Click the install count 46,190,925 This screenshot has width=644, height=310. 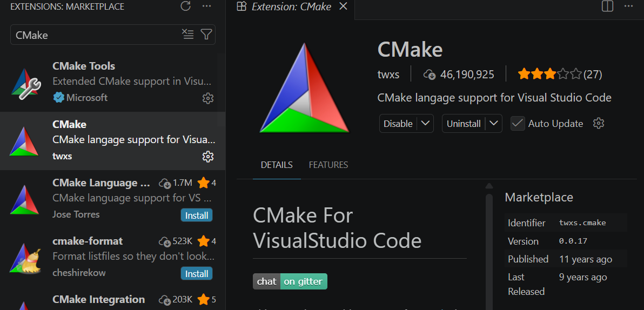[467, 75]
